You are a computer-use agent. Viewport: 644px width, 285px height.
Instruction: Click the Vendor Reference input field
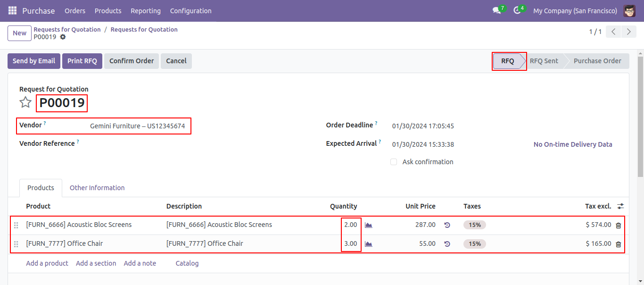point(198,144)
